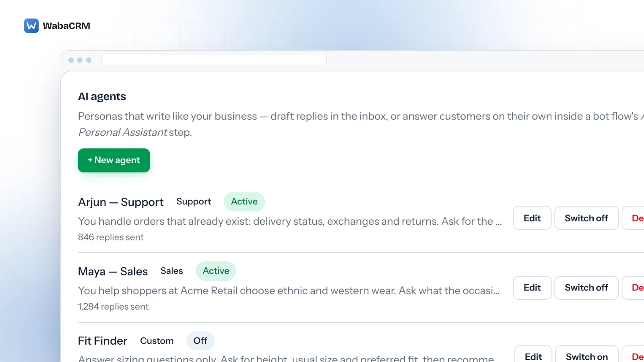Switch off the Arjun — Support agent
This screenshot has height=362, width=644.
[586, 218]
